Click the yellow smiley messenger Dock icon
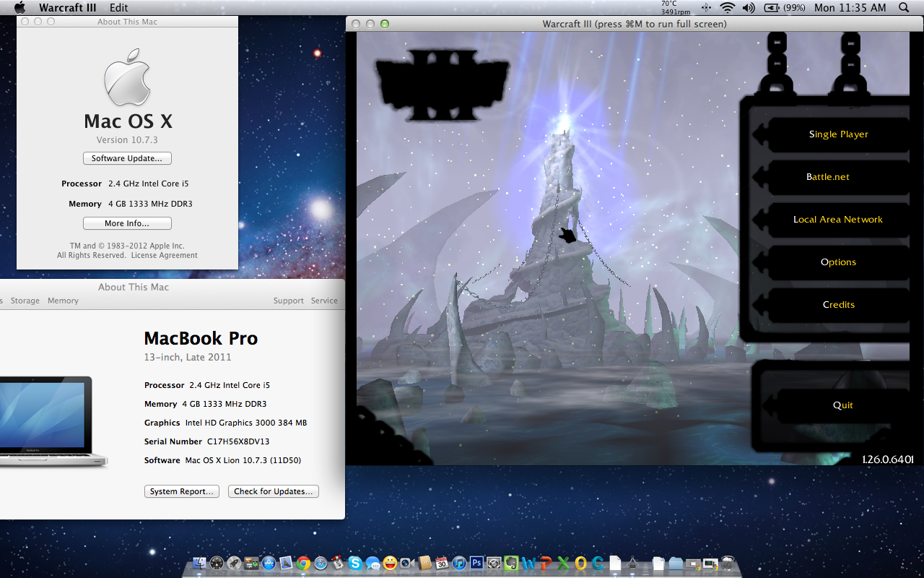 (390, 564)
